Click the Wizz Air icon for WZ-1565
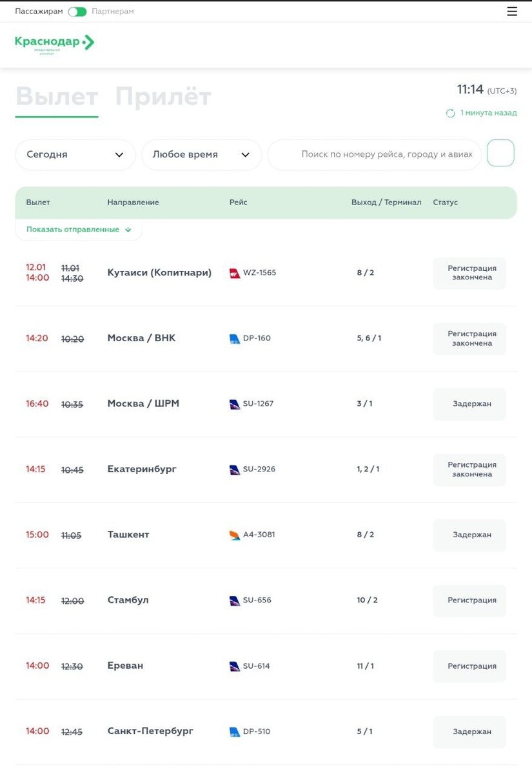This screenshot has width=532, height=774. (235, 273)
